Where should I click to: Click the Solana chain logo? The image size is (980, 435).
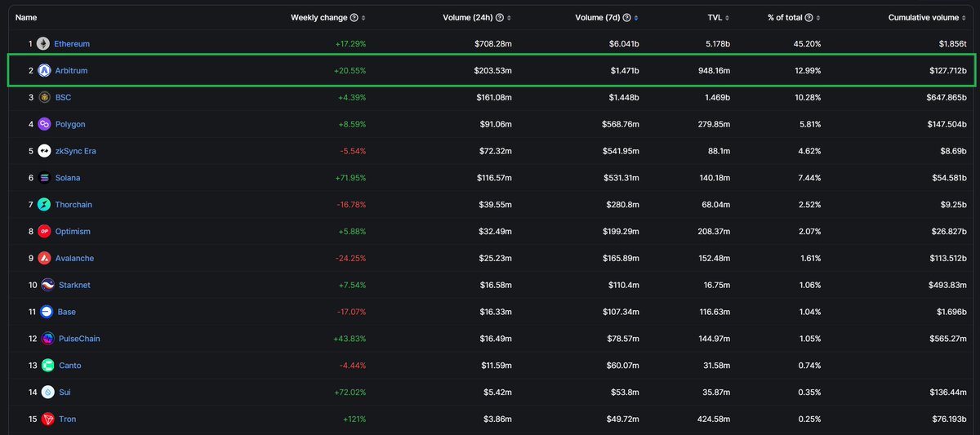click(x=44, y=178)
